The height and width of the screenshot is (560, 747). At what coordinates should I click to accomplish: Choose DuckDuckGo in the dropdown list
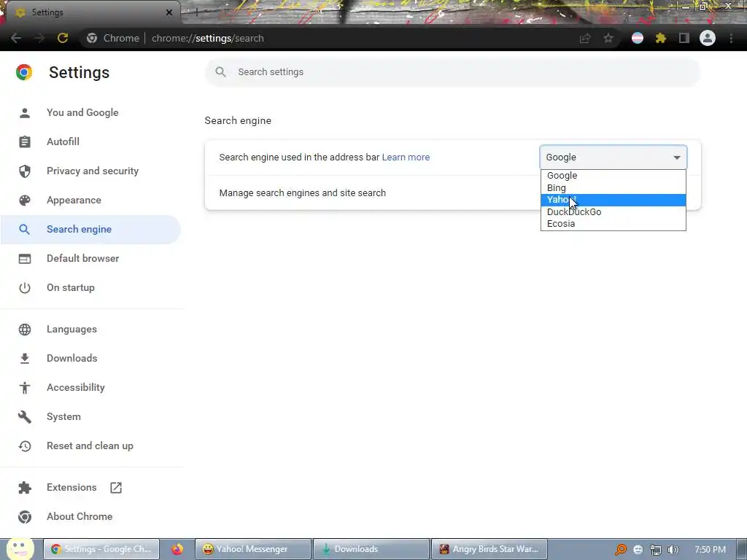click(x=613, y=212)
